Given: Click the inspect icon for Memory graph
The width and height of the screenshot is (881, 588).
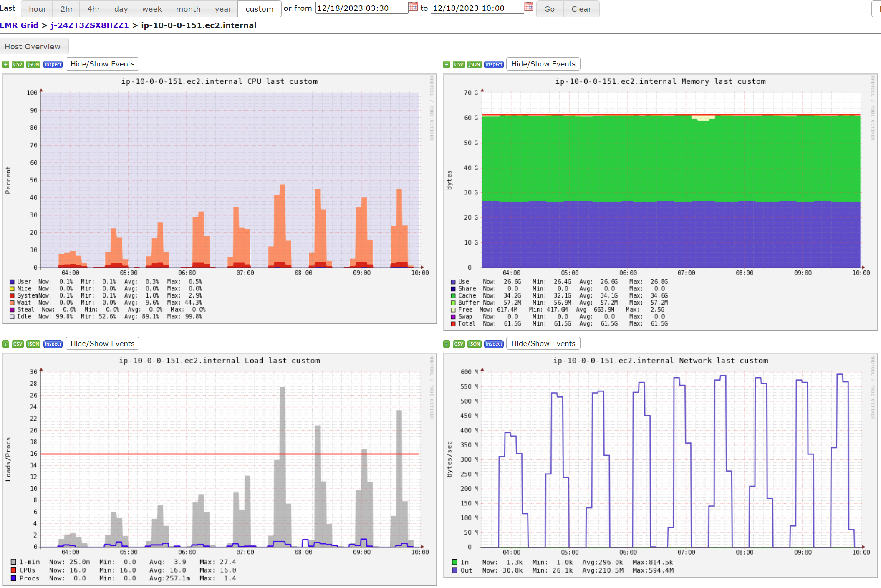Looking at the screenshot, I should pos(493,64).
